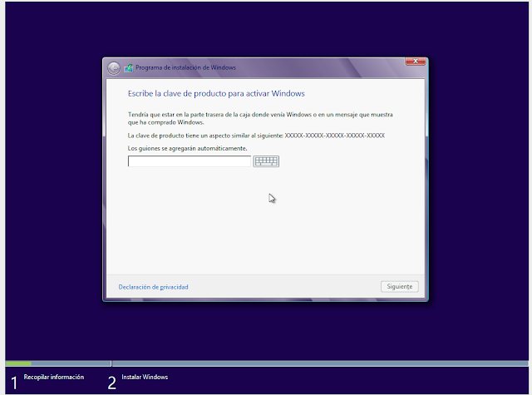Click the text "Tendría que estar en la parte trasera"
532x395 pixels.
tap(175, 115)
